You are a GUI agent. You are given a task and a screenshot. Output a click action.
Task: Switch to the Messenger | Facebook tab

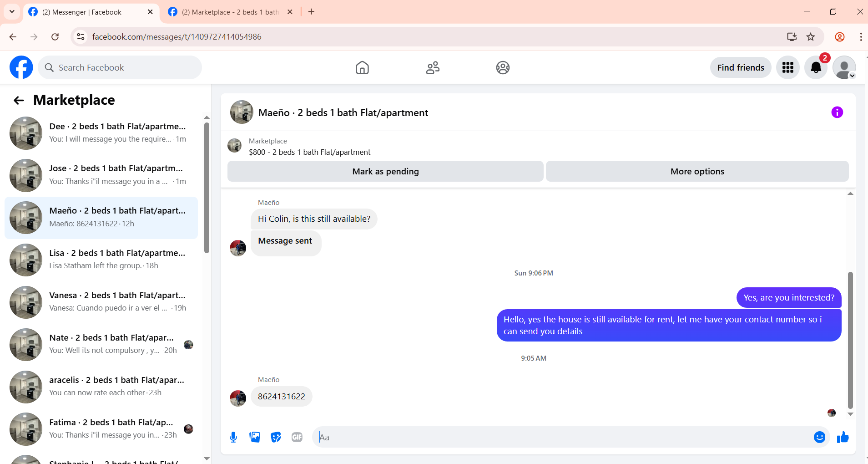[91, 12]
